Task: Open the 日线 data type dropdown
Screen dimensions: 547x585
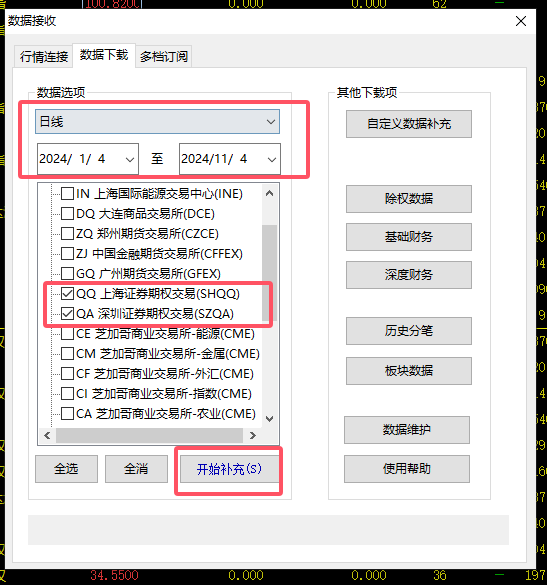Action: click(x=157, y=122)
